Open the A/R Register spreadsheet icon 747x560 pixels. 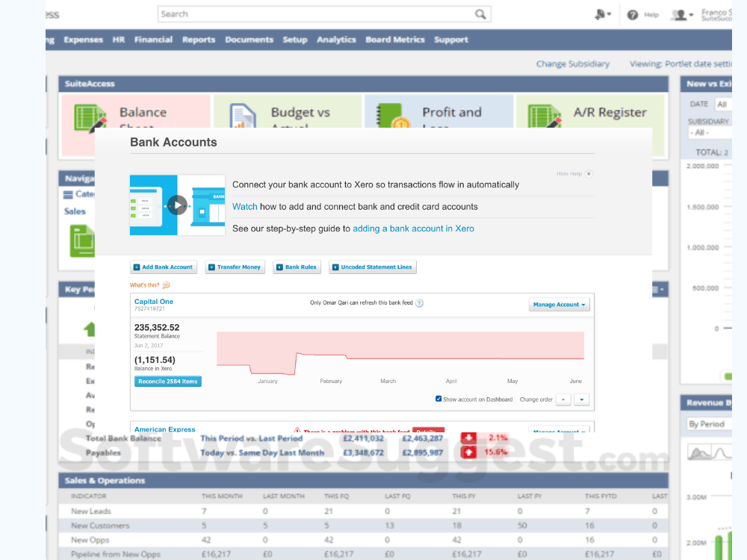pos(544,116)
